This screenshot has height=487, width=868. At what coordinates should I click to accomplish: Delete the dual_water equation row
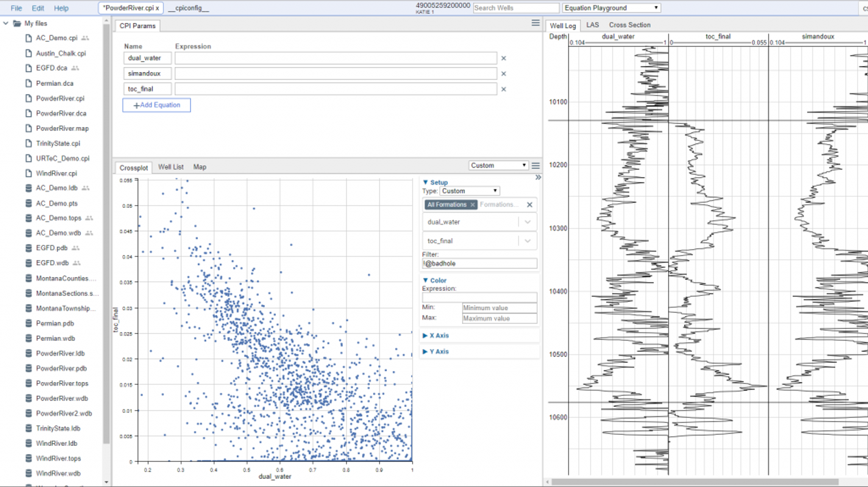pos(504,58)
